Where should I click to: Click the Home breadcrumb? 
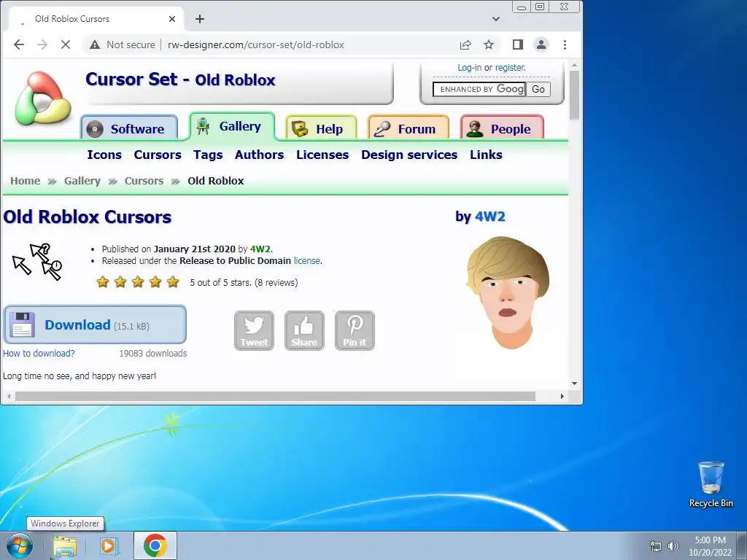26,181
